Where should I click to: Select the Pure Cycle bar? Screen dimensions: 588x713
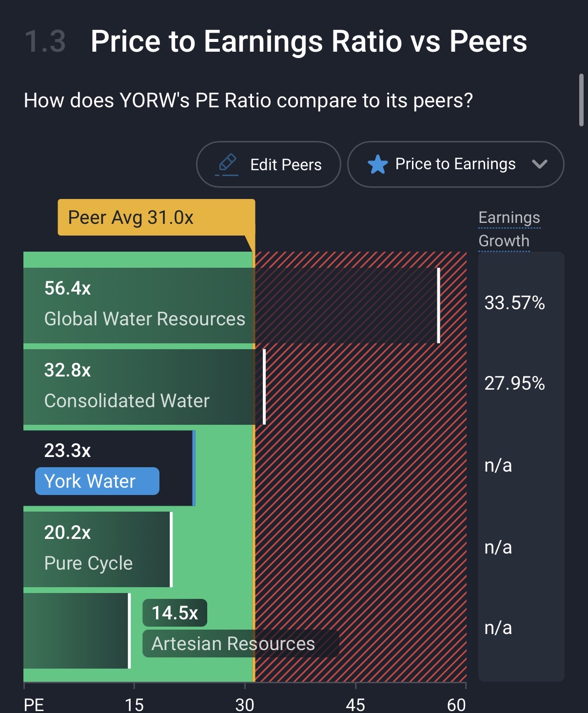click(x=98, y=549)
